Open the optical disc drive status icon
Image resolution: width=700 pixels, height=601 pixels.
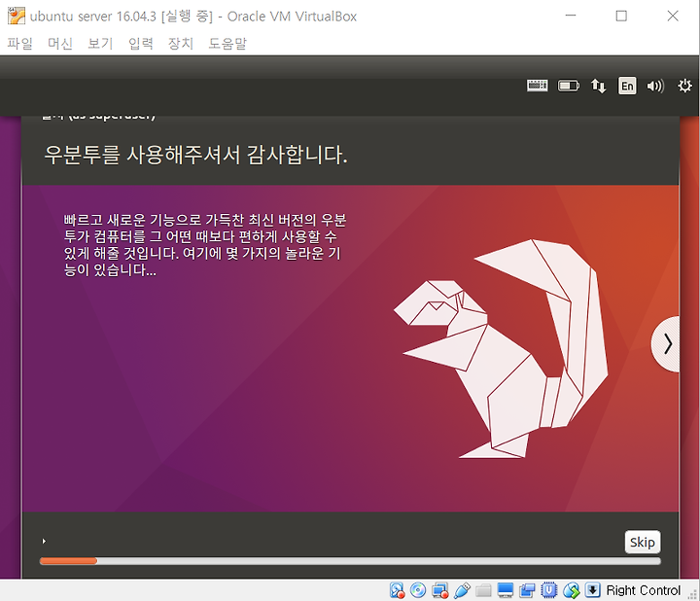click(x=418, y=590)
